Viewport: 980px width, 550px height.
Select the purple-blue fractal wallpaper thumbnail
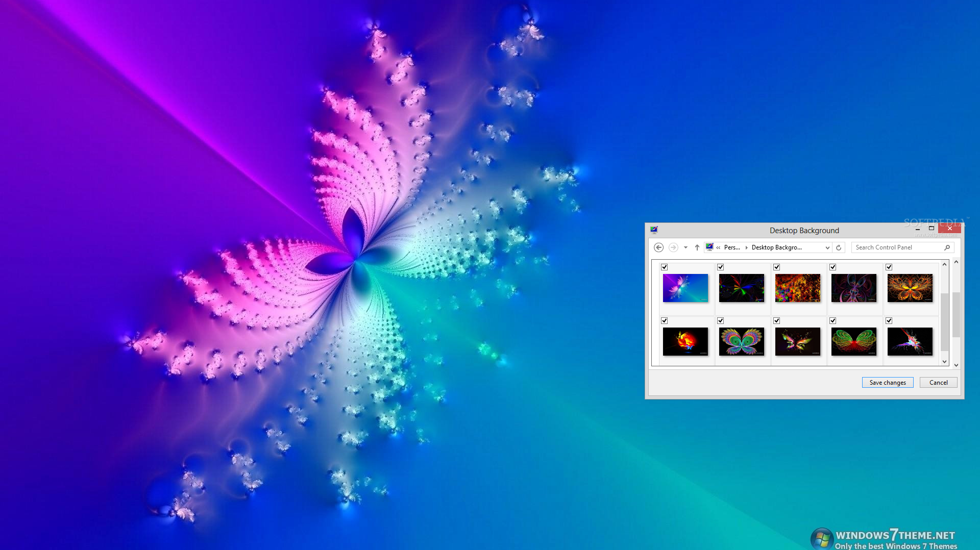point(685,288)
